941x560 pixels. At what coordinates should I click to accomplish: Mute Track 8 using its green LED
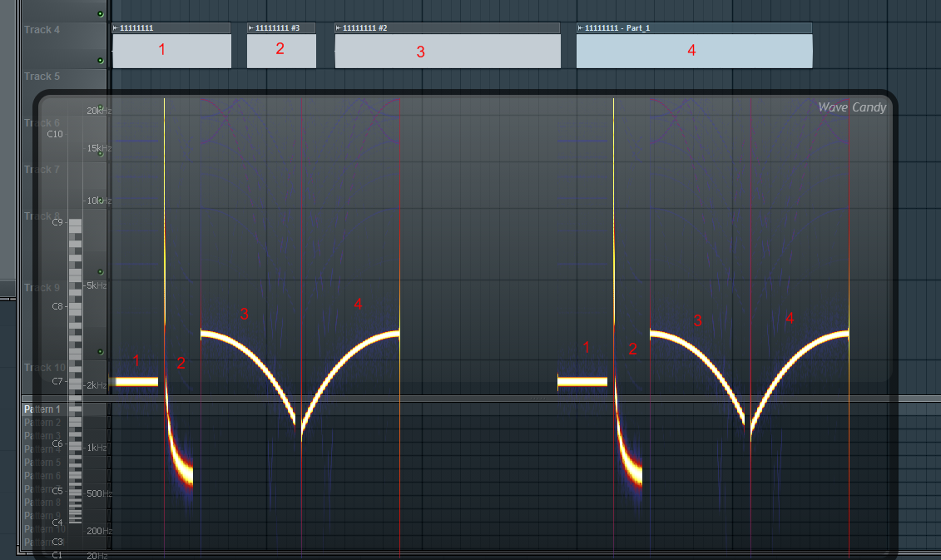[x=100, y=272]
